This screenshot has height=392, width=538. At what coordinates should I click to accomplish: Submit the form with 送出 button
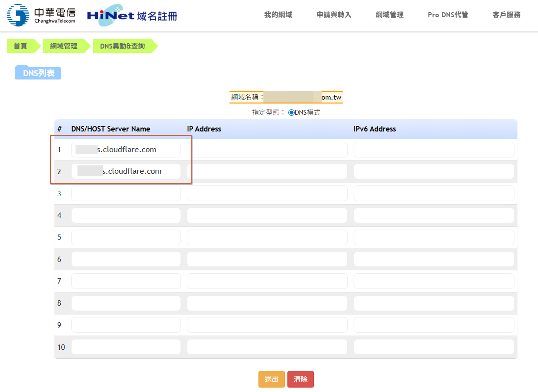pos(271,379)
